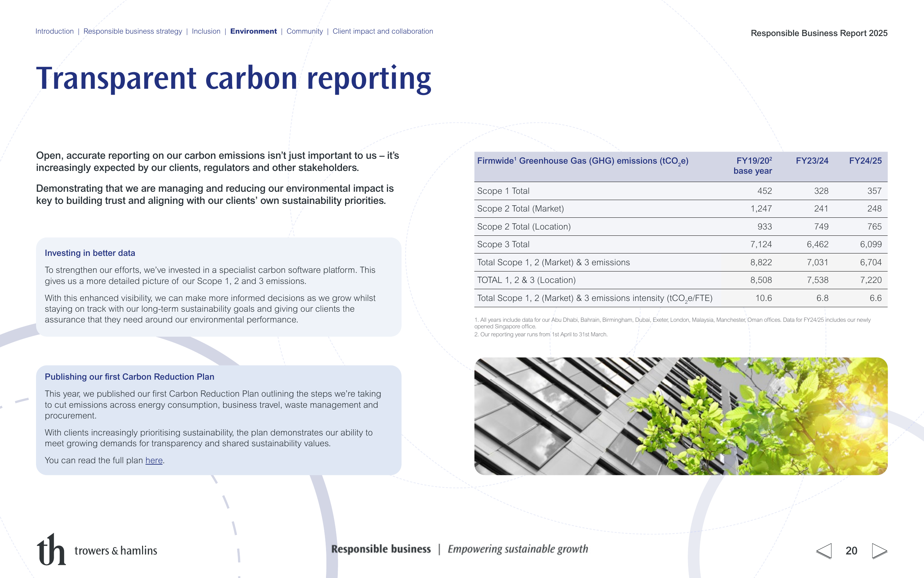Image resolution: width=924 pixels, height=578 pixels.
Task: Click the emissions intensity value 10.6
Action: pos(764,298)
